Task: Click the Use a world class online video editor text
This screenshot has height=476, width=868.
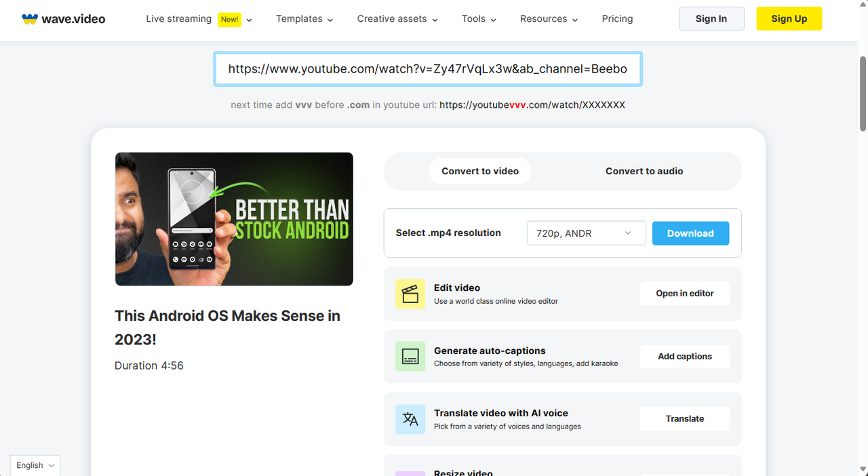Action: [x=496, y=301]
